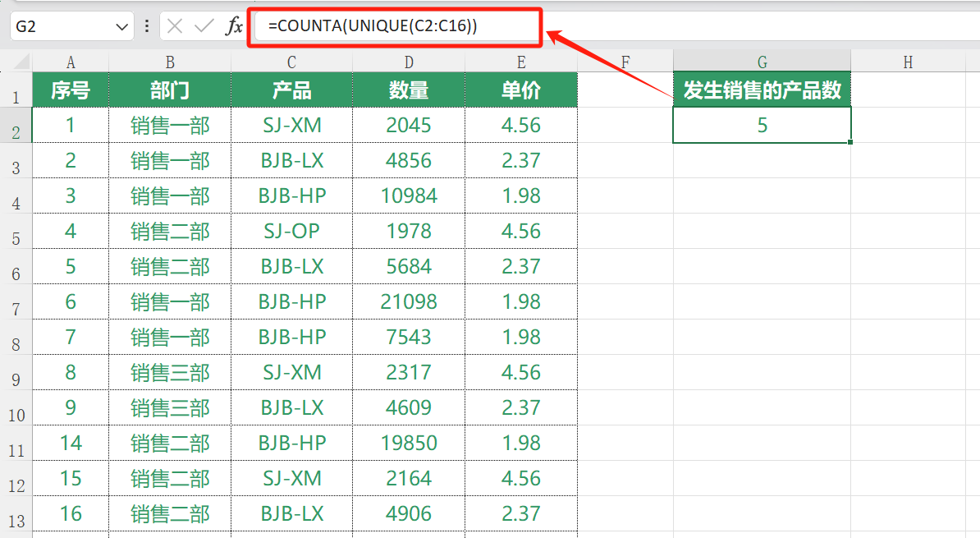Viewport: 980px width, 538px height.
Task: Select quantity cell 1978
Action: tap(409, 232)
